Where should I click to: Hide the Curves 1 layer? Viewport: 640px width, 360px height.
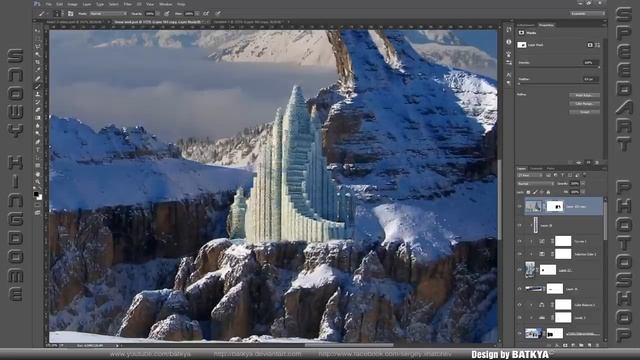click(x=520, y=241)
